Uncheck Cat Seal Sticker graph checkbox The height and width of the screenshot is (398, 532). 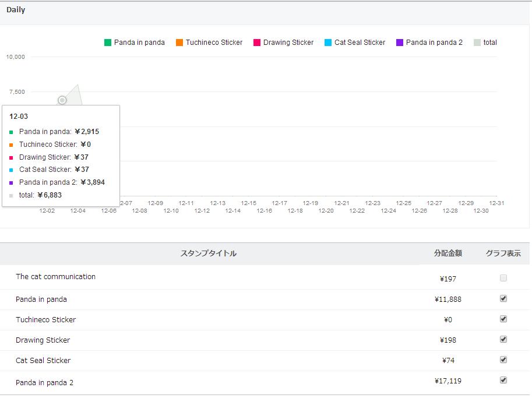pos(503,360)
